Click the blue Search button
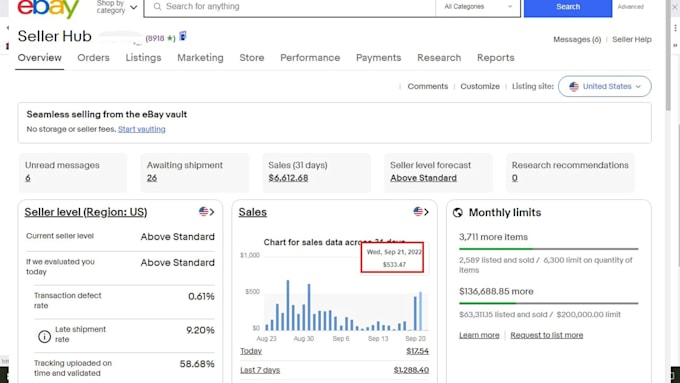Image resolution: width=680 pixels, height=383 pixels. click(568, 7)
